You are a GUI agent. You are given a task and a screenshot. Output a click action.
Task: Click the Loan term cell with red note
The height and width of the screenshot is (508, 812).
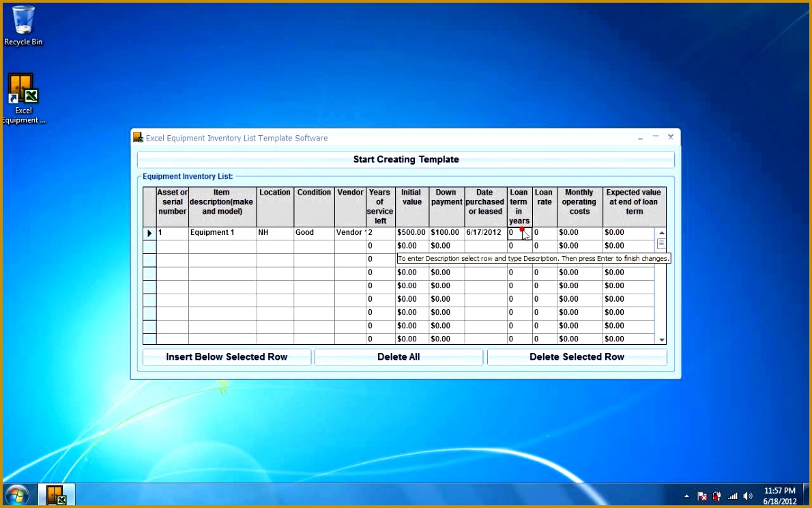(519, 233)
